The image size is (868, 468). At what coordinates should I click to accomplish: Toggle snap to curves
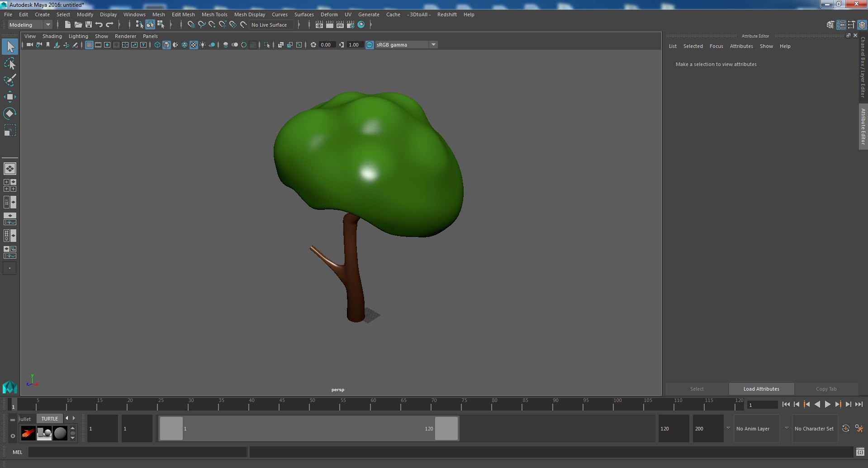pos(202,25)
